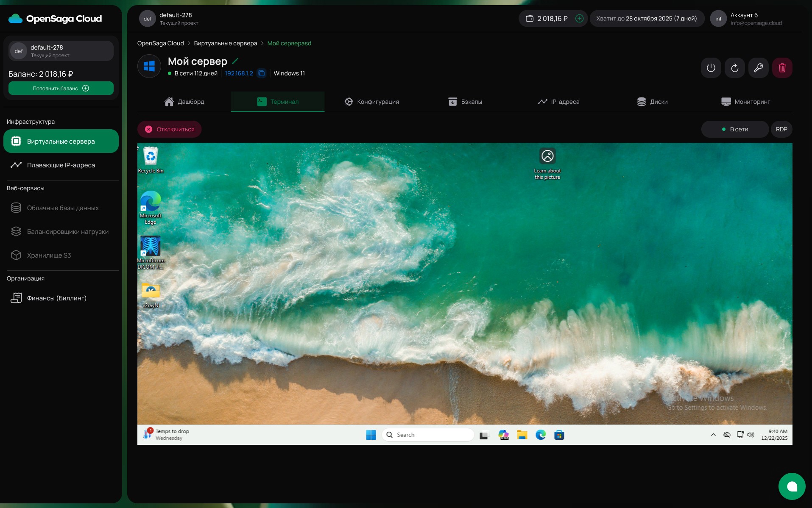
Task: Click the RDP button
Action: point(781,129)
